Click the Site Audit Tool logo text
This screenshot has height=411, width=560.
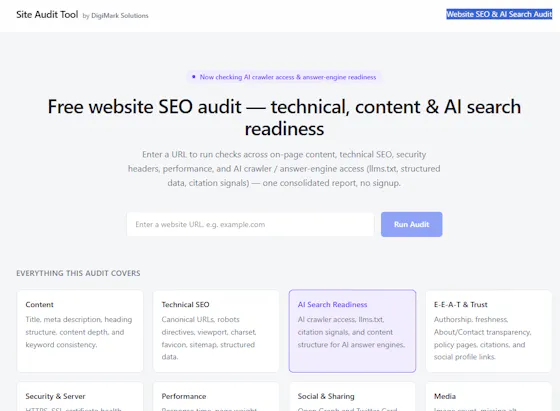tap(47, 15)
